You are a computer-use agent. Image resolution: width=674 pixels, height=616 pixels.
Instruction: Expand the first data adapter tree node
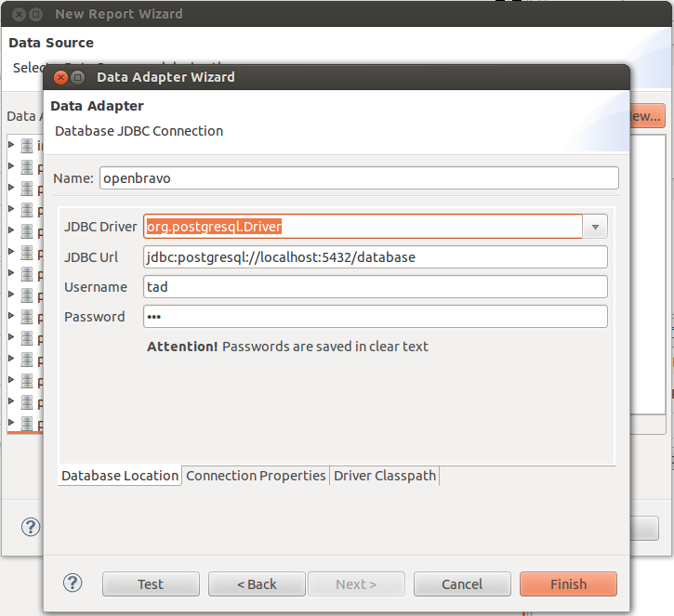pos(11,145)
